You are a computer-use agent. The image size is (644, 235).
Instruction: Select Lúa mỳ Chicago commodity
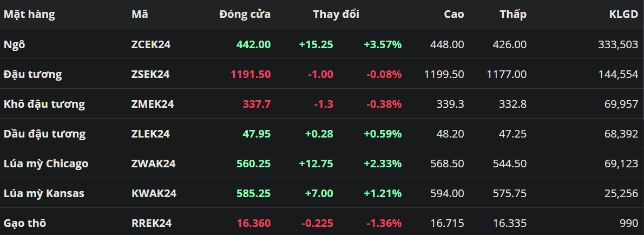point(46,164)
